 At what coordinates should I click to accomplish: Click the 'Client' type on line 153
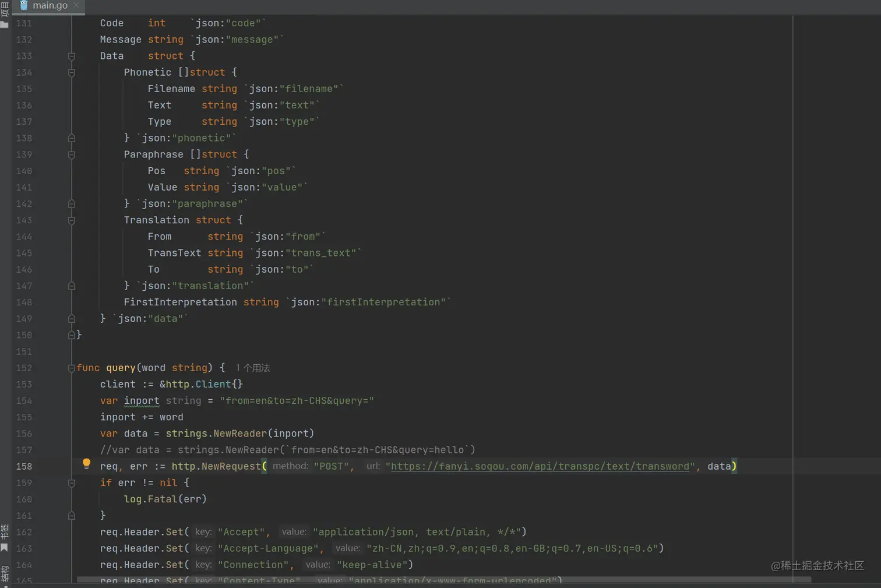coord(213,384)
